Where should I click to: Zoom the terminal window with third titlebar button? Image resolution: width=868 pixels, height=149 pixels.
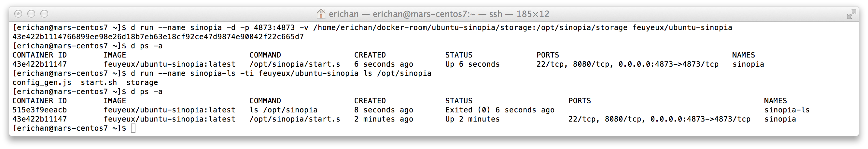(44, 14)
